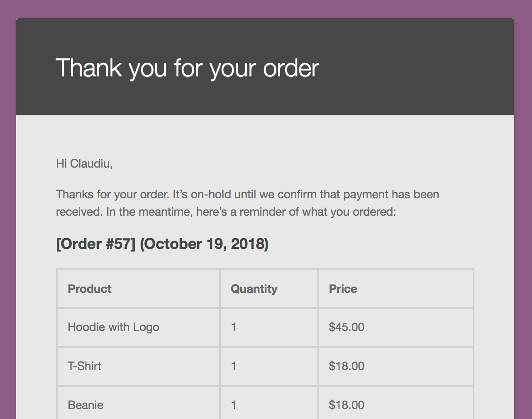Viewport: 532px width, 419px height.
Task: Click the "Thank you for your order" heading
Action: click(x=187, y=68)
